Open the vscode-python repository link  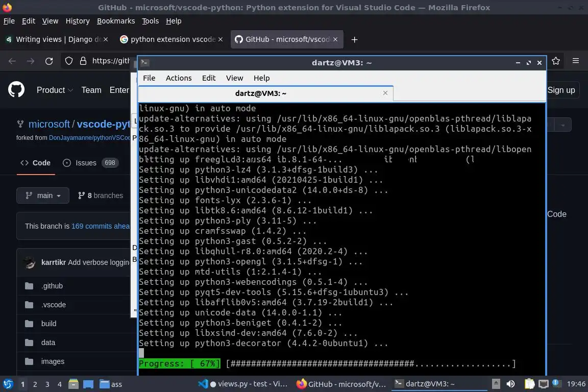103,124
